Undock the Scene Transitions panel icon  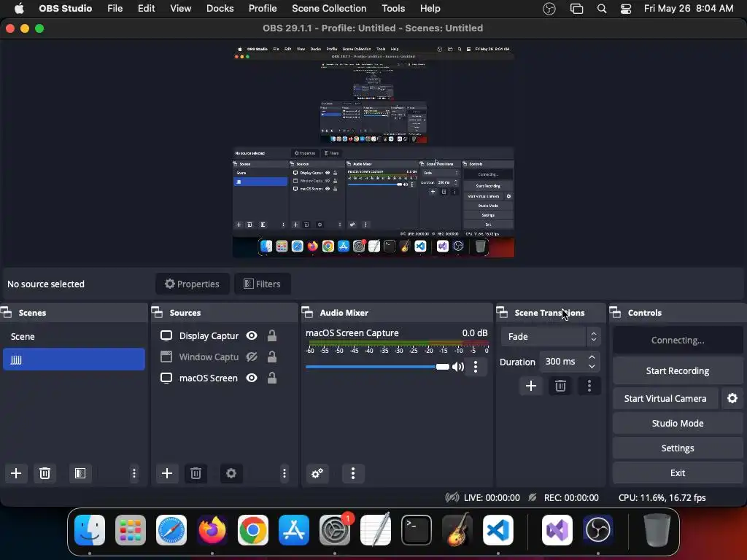[x=502, y=313]
